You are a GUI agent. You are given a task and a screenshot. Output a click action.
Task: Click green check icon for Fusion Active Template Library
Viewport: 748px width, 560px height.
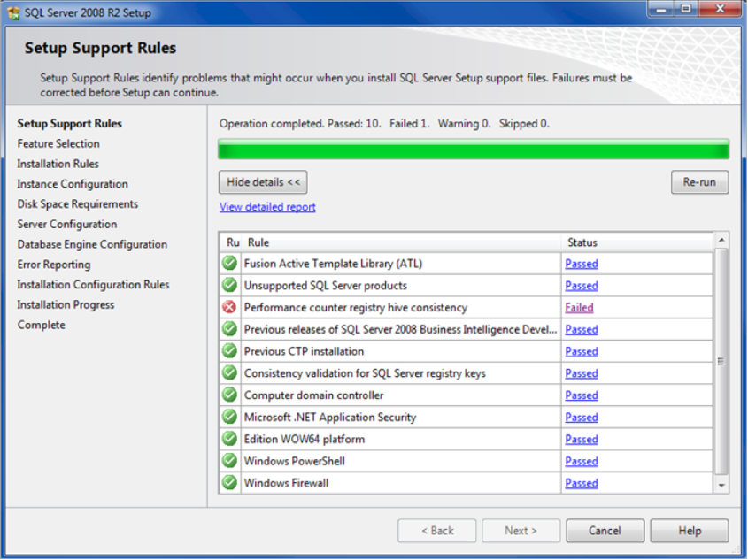point(229,263)
